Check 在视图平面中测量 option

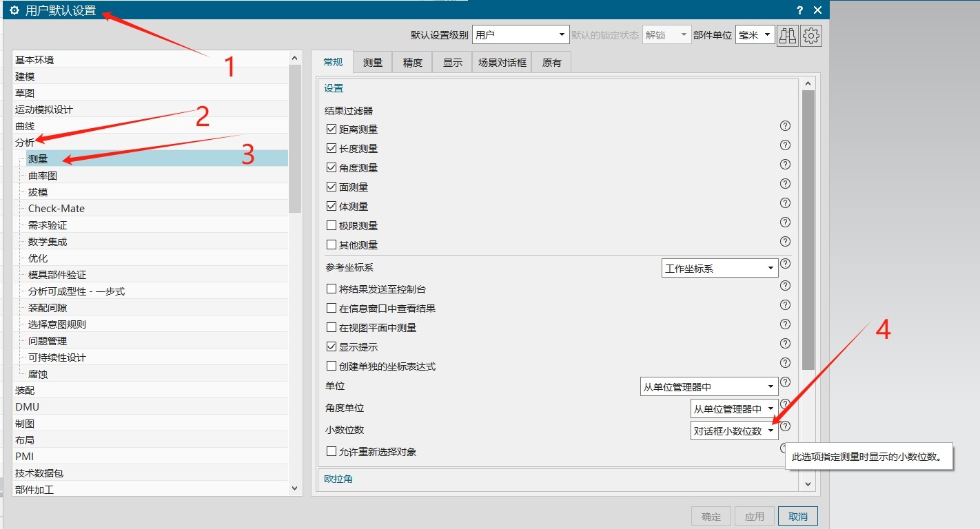(x=331, y=328)
